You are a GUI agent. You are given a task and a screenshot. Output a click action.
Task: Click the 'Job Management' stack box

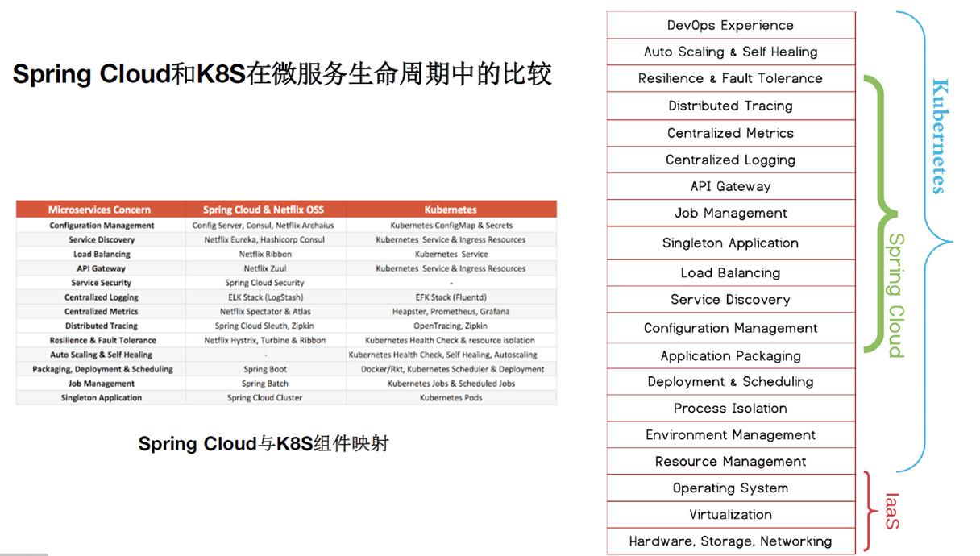pos(730,213)
